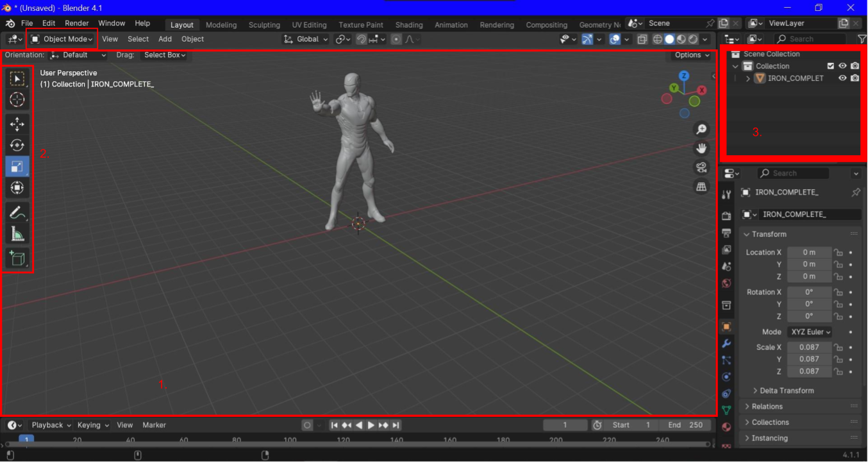
Task: Open the View Layer properties tab
Action: [726, 249]
